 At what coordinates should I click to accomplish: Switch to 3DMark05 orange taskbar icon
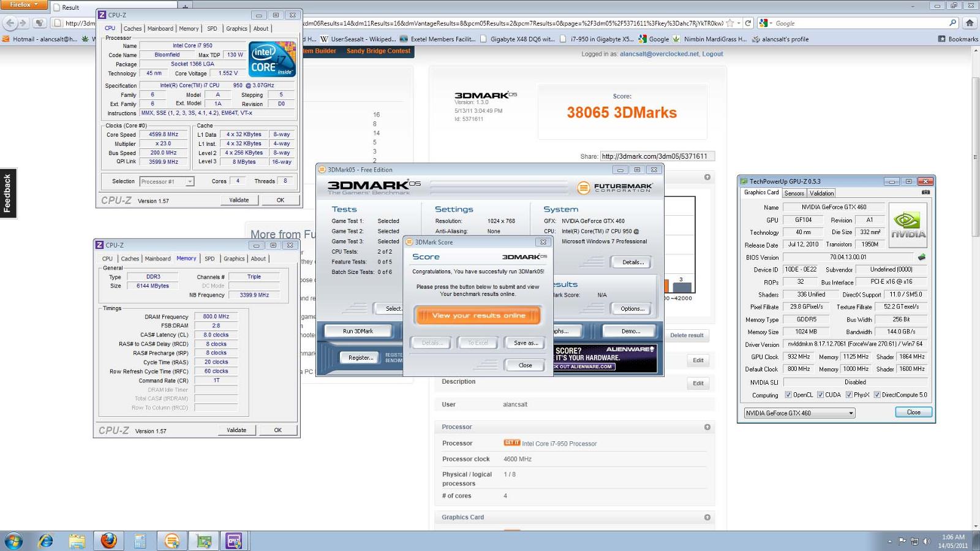pyautogui.click(x=172, y=541)
